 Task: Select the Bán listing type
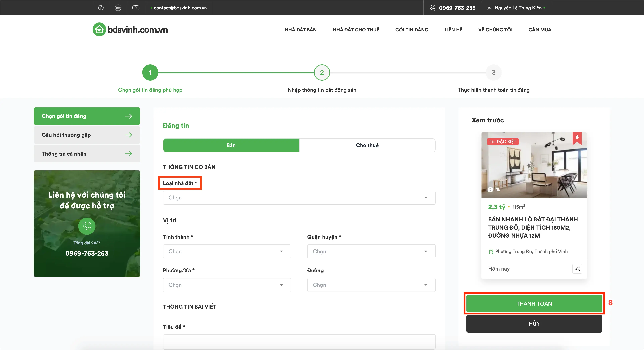[231, 145]
